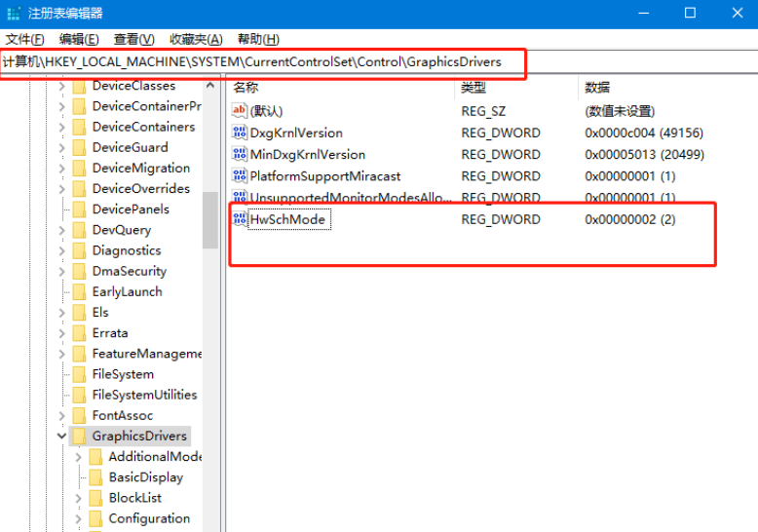This screenshot has height=532, width=758.
Task: Click the Registry Editor title bar icon
Action: click(13, 13)
